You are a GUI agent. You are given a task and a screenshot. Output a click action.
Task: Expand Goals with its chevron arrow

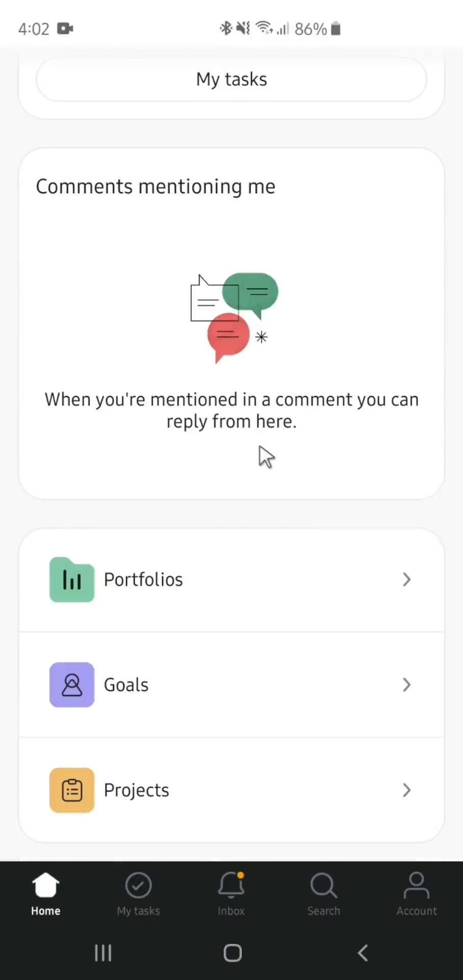406,685
